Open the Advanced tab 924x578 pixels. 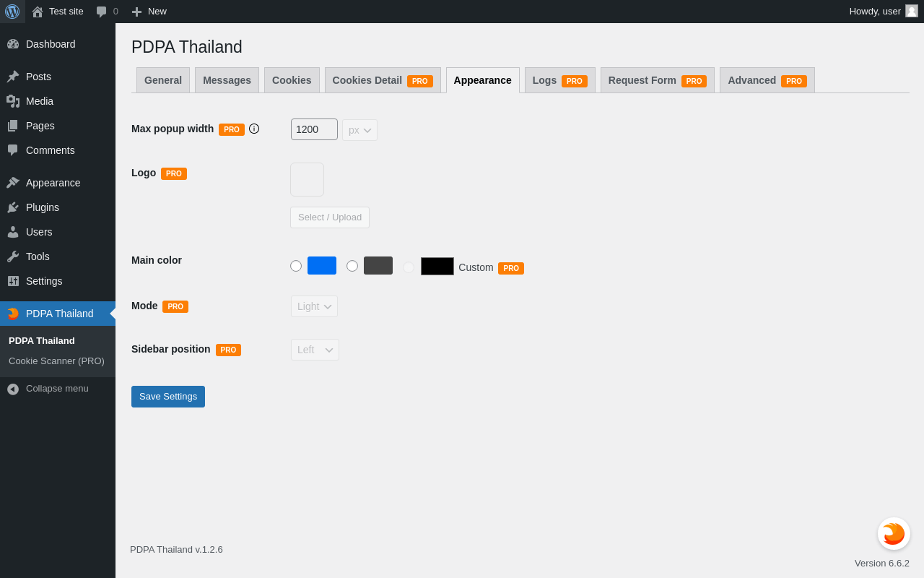point(767,80)
